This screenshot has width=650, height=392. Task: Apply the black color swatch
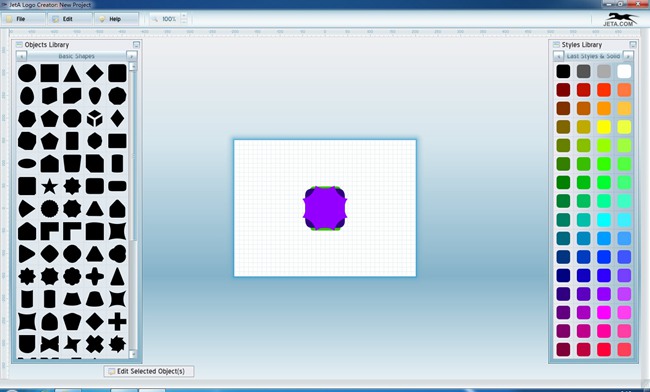click(563, 71)
